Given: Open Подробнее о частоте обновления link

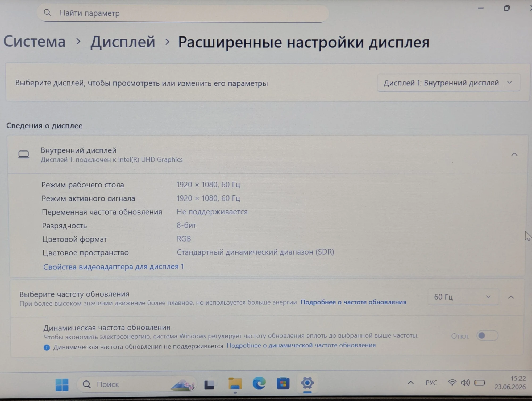Looking at the screenshot, I should (353, 302).
